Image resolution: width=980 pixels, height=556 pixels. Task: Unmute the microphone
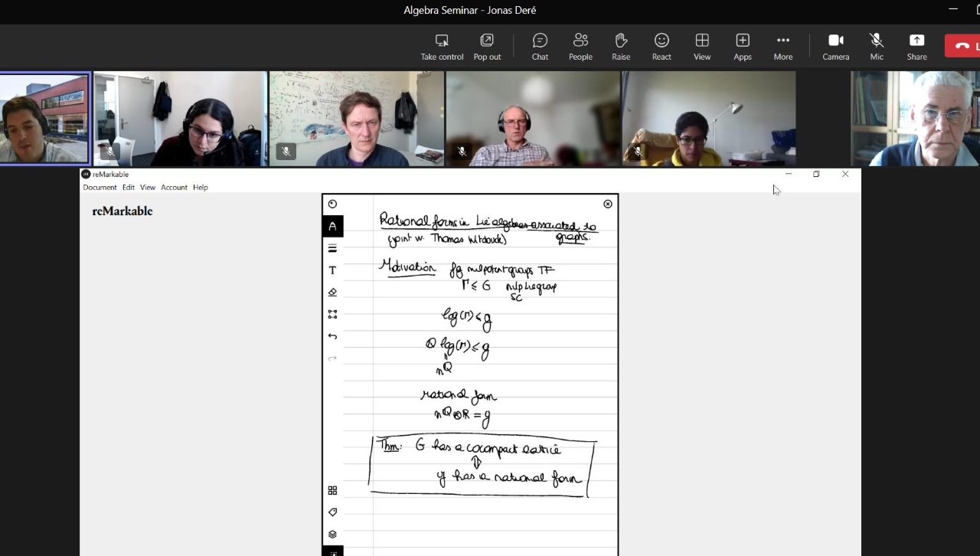coord(877,46)
